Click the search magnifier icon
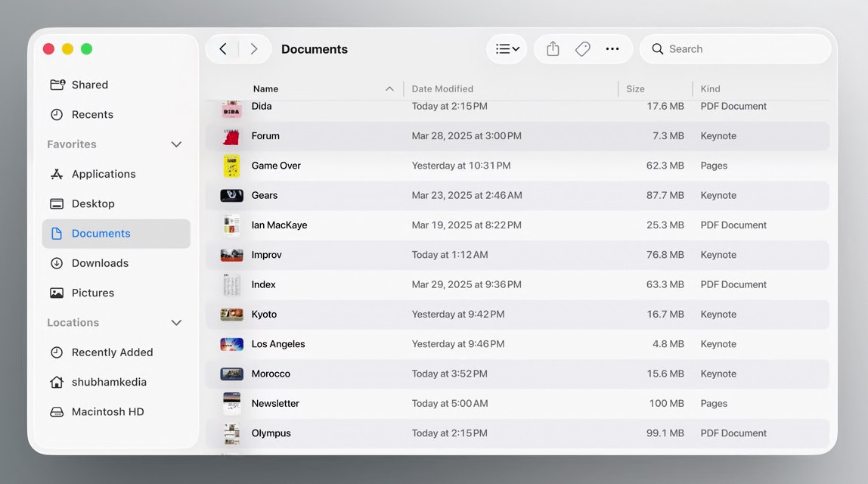 657,48
